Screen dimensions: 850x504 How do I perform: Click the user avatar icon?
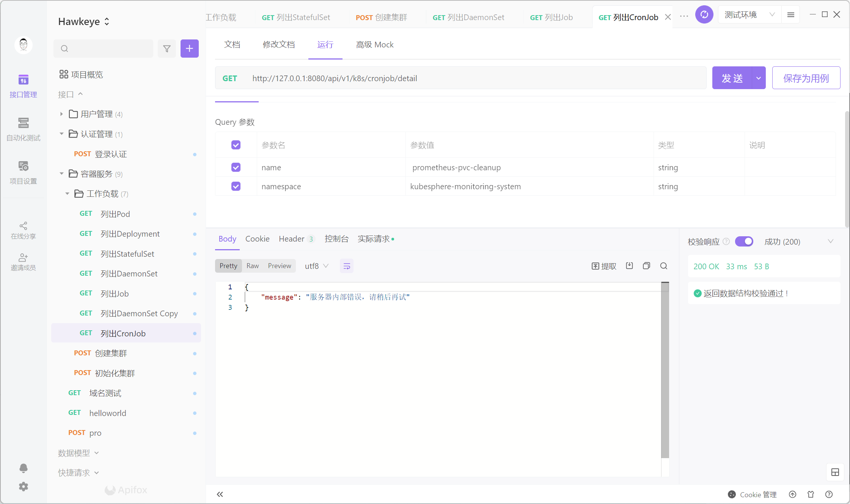click(x=23, y=45)
